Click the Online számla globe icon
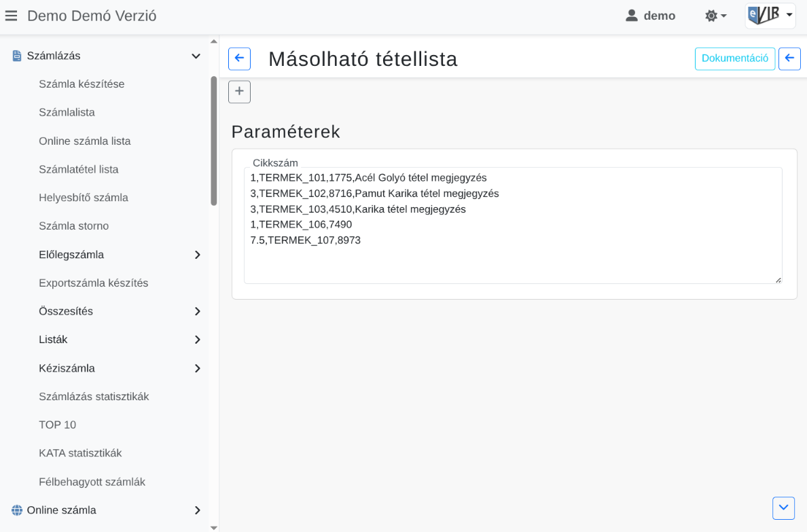 [x=17, y=510]
